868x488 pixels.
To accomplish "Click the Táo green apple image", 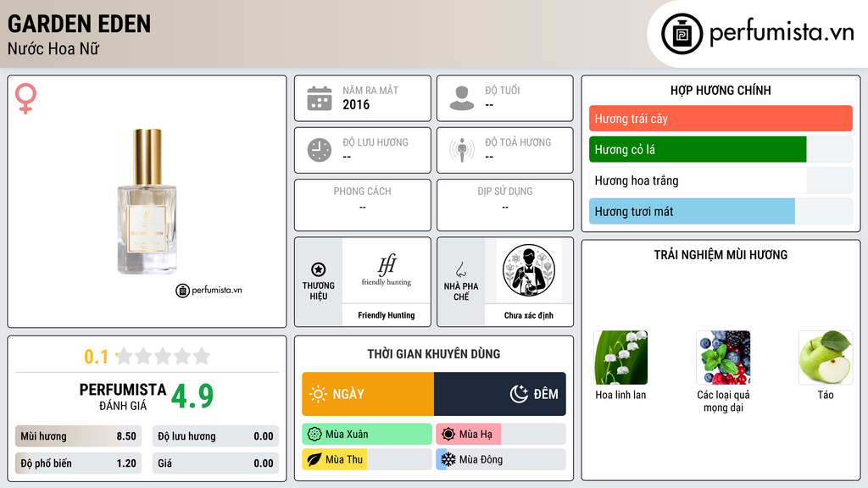I will click(x=826, y=358).
